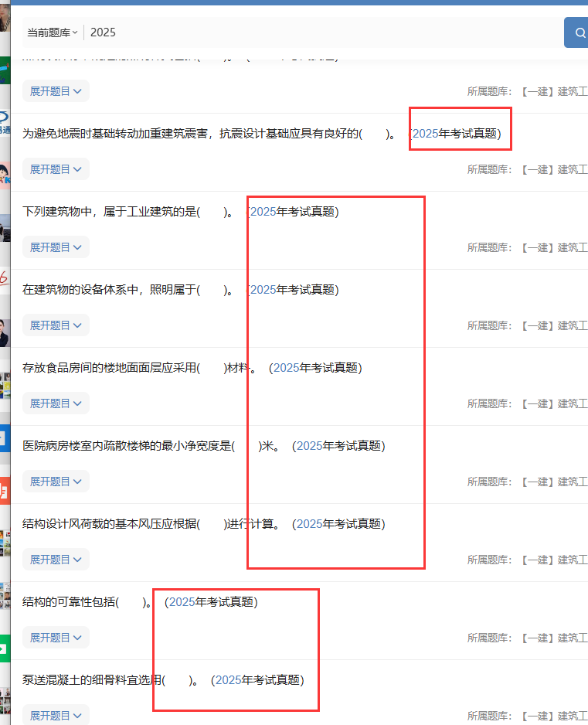
Task: Expand the pumped concrete fine aggregate question
Action: (x=56, y=715)
